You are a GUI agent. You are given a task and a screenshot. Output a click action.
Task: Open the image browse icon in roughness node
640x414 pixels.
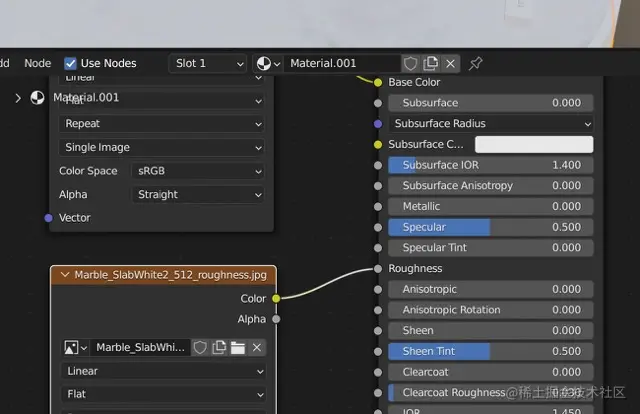(x=76, y=348)
